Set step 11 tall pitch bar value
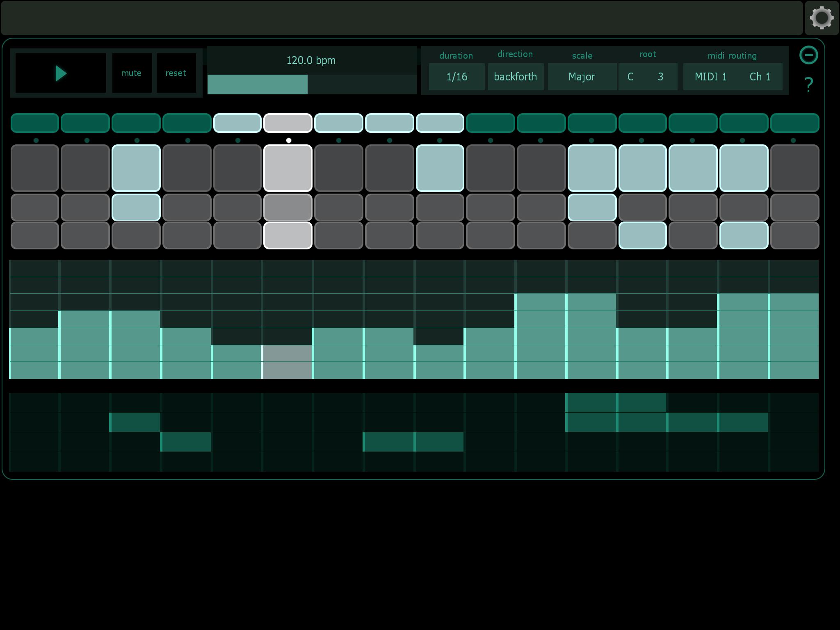This screenshot has height=630, width=840. 540,336
